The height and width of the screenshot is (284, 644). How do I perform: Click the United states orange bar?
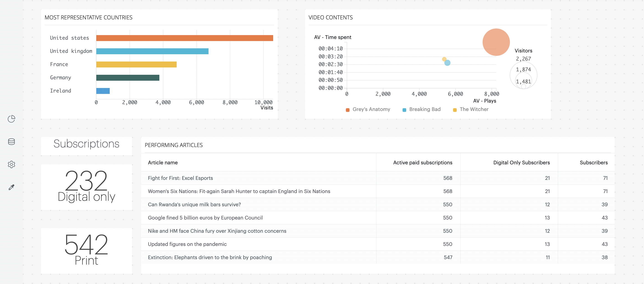pos(184,38)
